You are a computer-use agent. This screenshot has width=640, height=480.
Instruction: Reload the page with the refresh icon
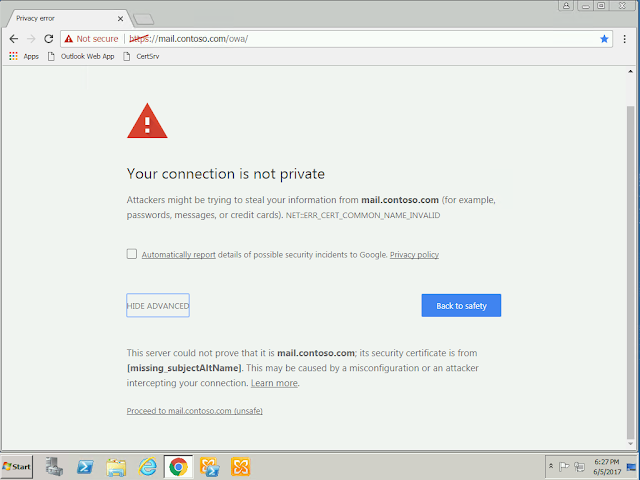coord(49,39)
